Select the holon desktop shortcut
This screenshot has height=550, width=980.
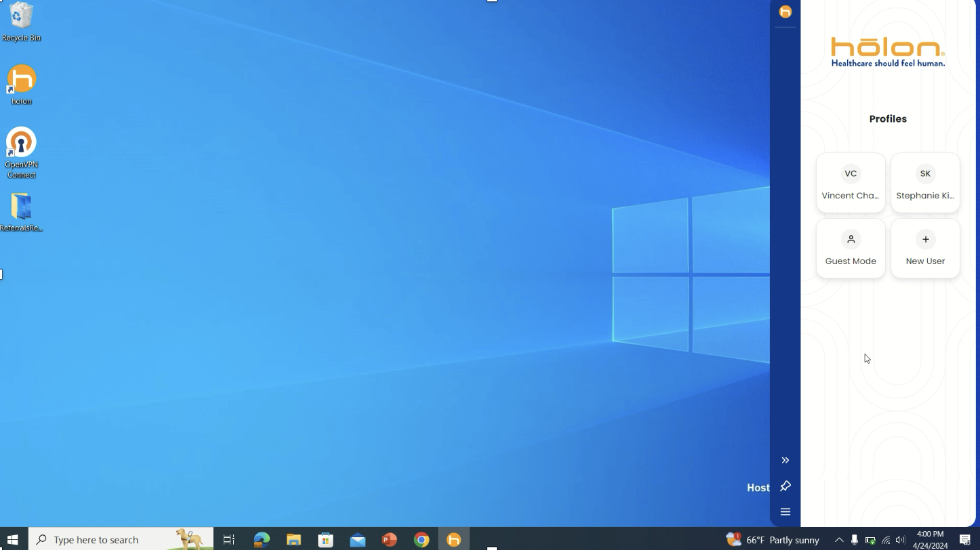pyautogui.click(x=21, y=85)
